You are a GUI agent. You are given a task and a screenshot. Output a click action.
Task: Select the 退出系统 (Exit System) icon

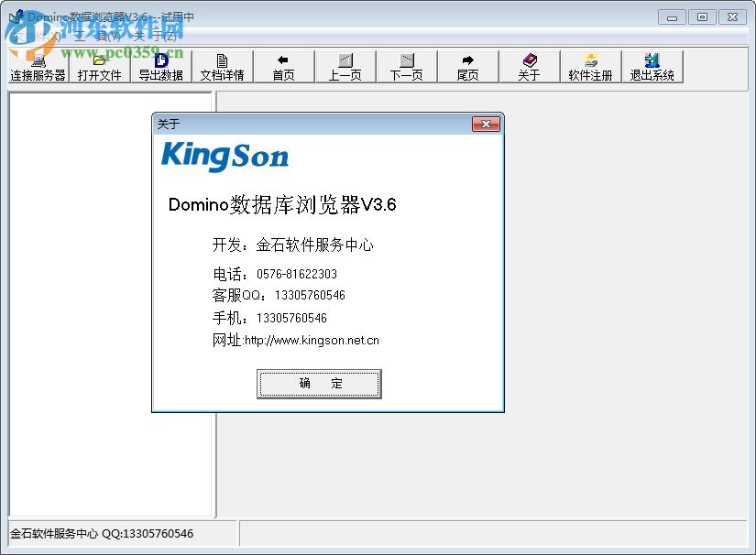click(652, 67)
